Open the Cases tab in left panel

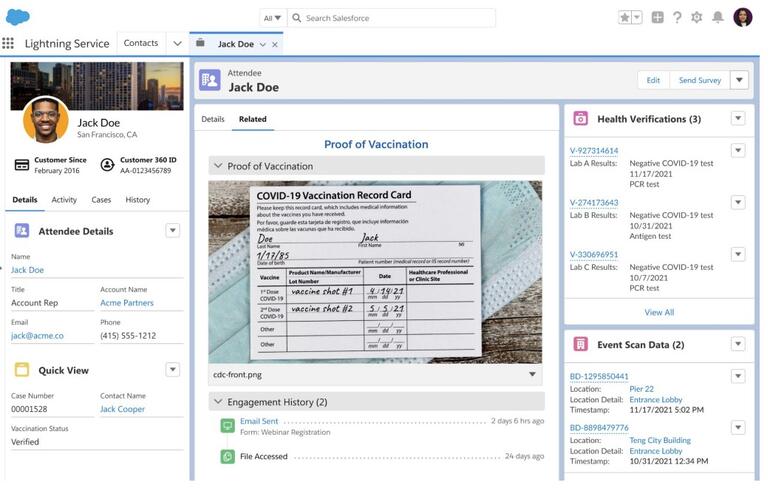pyautogui.click(x=101, y=200)
